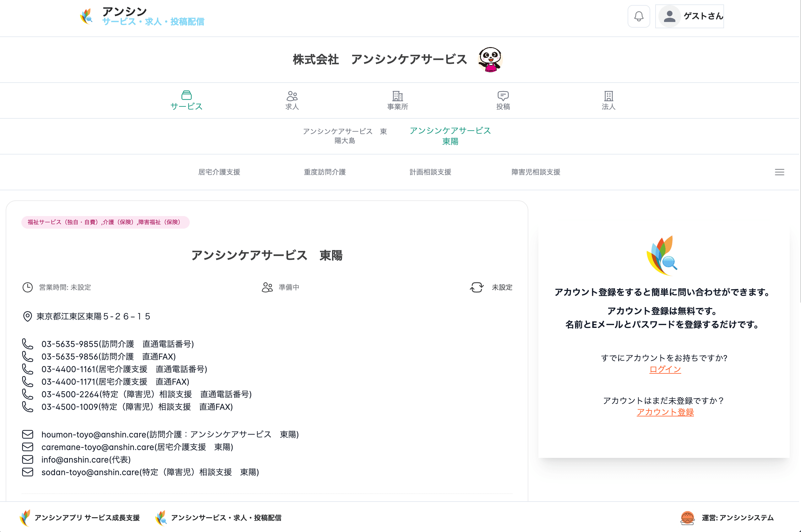Click email houmon-toyo@anshin.care text

170,434
